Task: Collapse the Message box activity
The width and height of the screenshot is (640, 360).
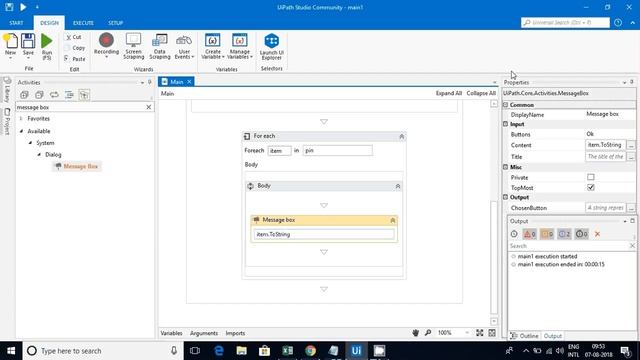Action: pyautogui.click(x=392, y=220)
